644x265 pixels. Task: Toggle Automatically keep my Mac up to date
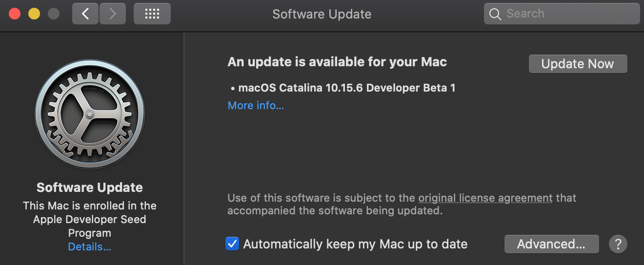click(232, 244)
